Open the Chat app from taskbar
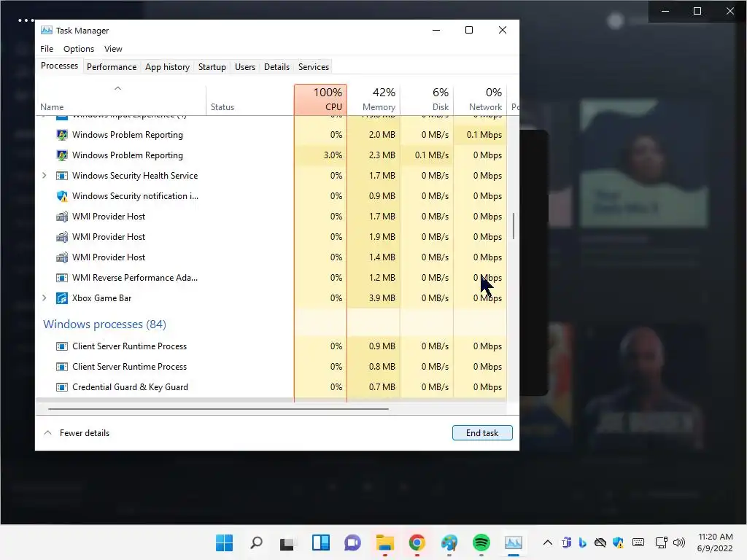Screen dimensions: 747x560 pyautogui.click(x=352, y=542)
